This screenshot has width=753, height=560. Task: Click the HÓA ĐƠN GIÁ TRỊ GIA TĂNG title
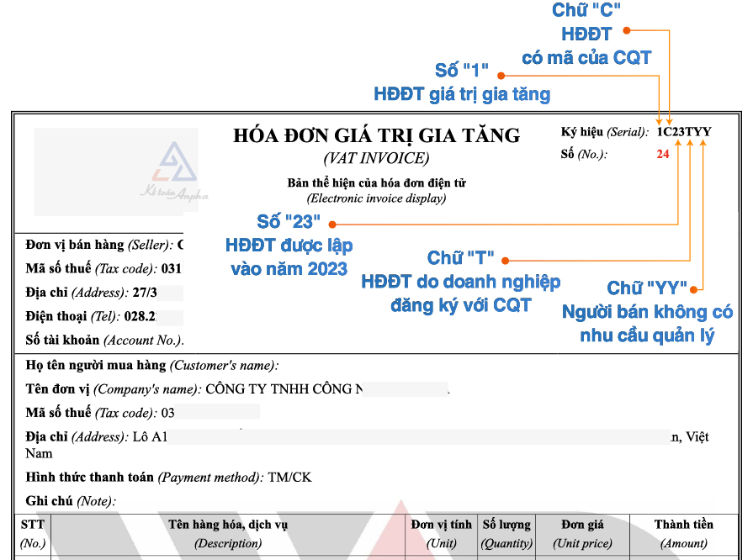click(376, 135)
